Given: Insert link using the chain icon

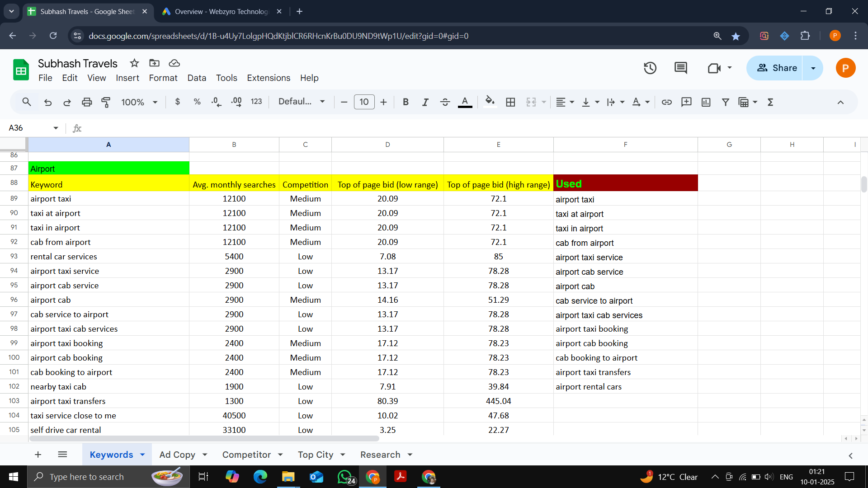Looking at the screenshot, I should [x=667, y=102].
